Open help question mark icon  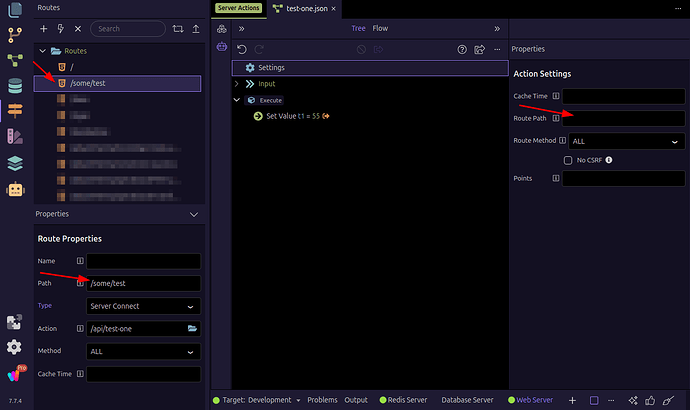(462, 49)
